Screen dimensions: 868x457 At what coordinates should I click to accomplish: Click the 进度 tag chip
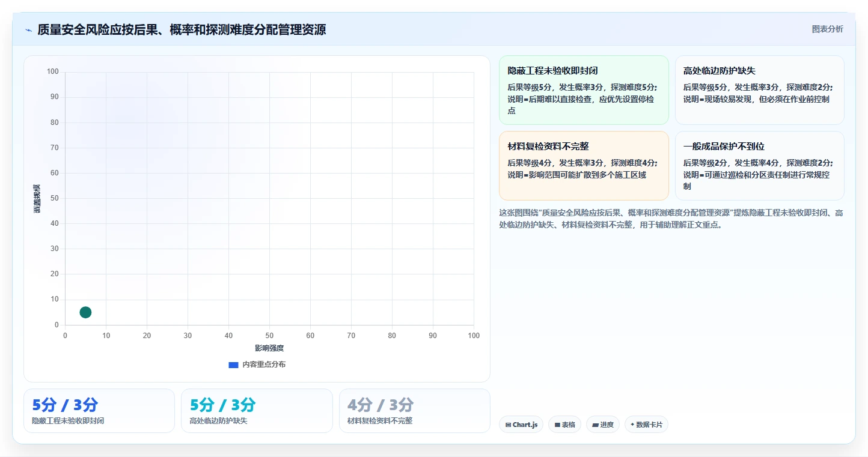tap(603, 425)
